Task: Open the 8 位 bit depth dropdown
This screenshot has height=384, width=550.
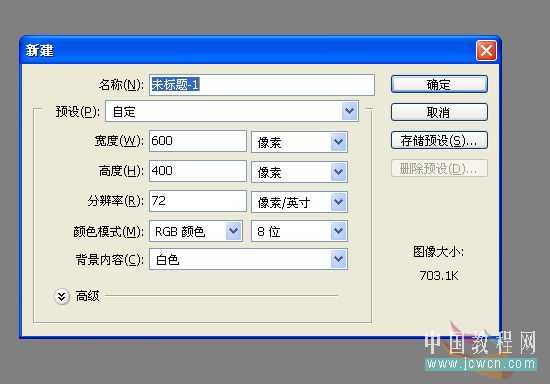Action: tap(299, 231)
